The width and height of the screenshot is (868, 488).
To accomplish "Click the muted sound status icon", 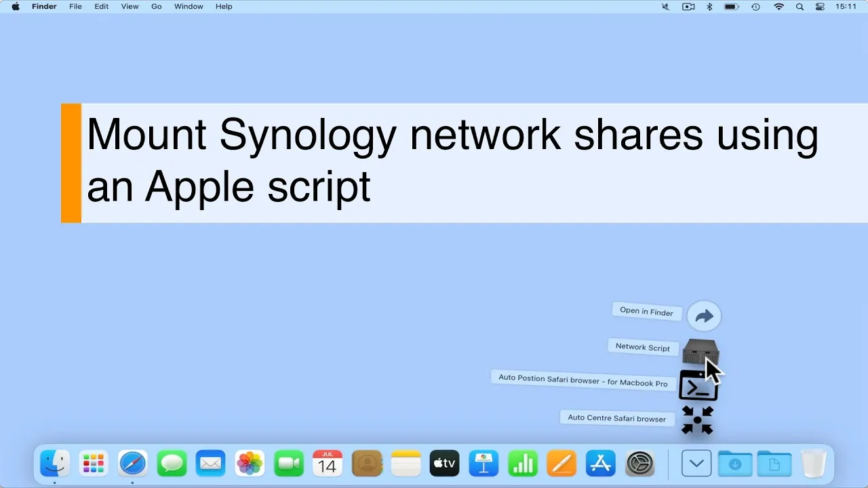I will click(x=666, y=7).
